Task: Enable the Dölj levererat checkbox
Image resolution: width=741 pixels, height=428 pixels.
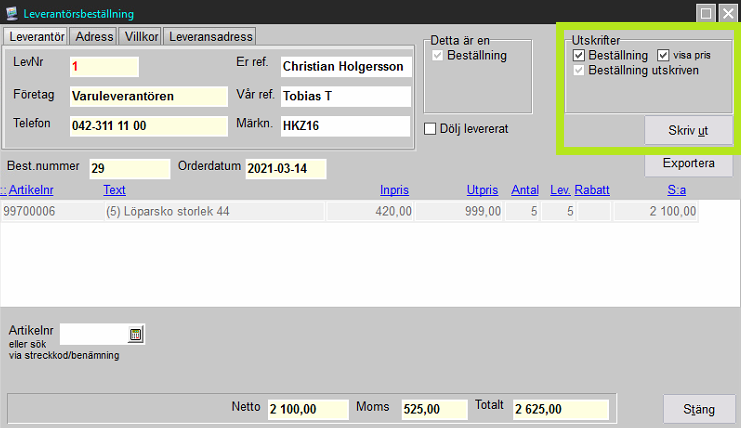Action: click(x=430, y=128)
